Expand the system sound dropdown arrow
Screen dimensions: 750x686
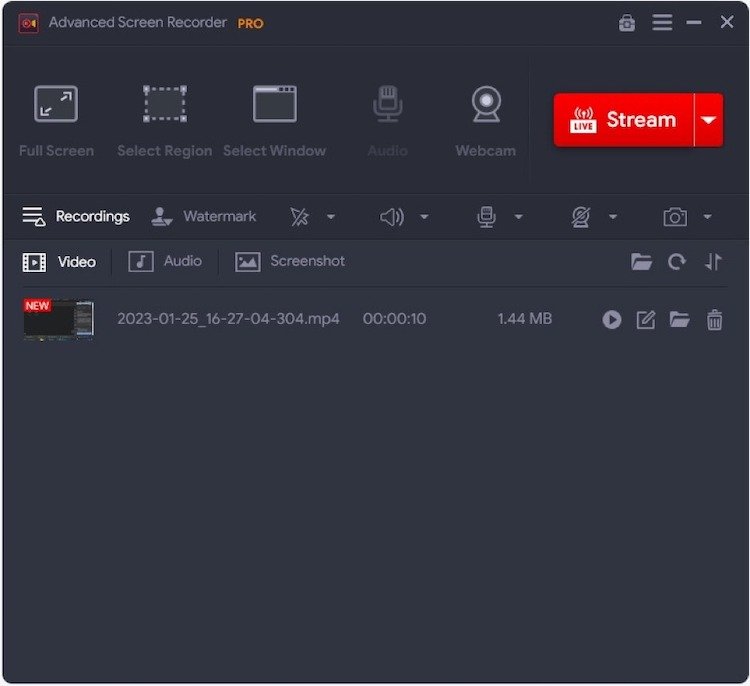click(424, 217)
